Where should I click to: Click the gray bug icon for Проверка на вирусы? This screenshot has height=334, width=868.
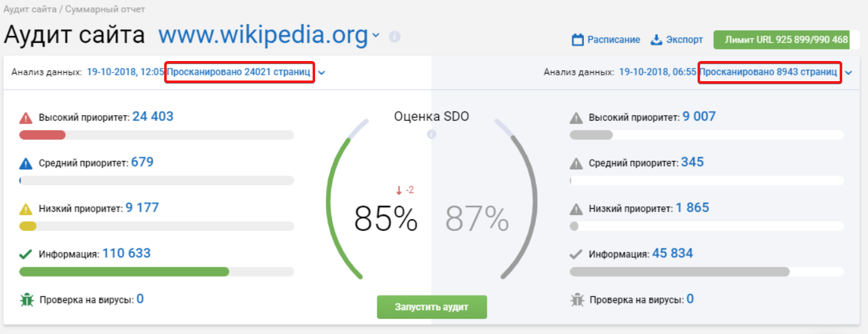click(x=577, y=300)
